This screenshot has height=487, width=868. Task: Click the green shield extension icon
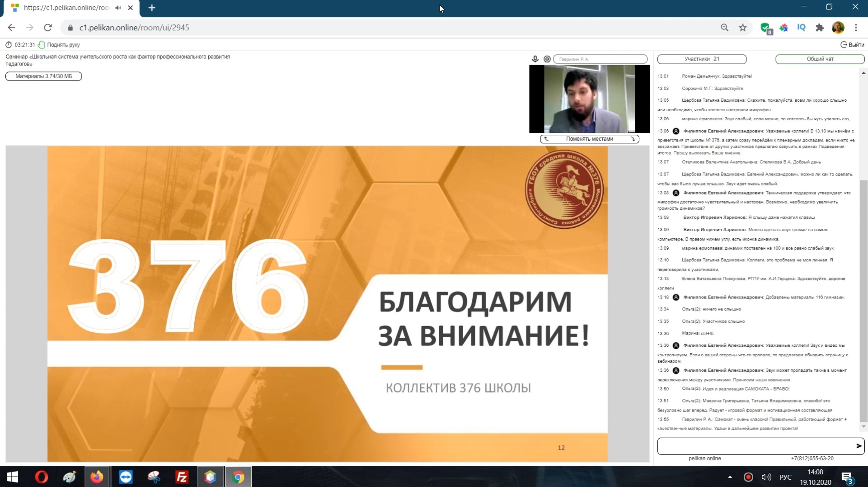click(x=765, y=28)
